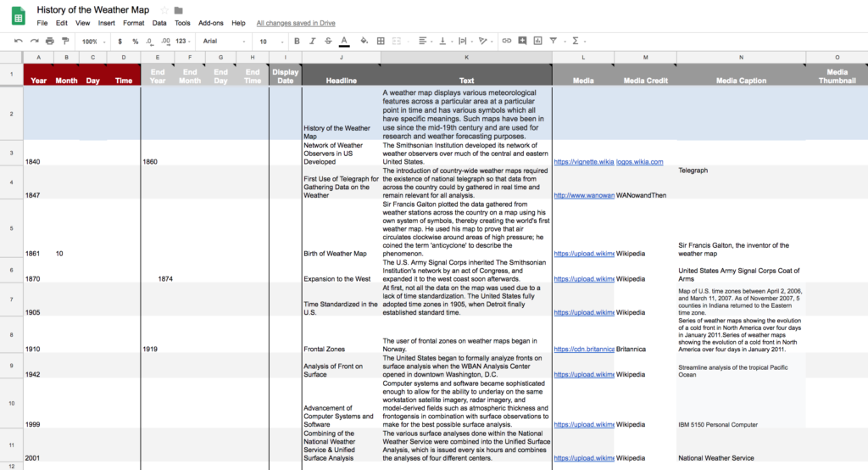Toggle italic formatting
This screenshot has height=470, width=868.
(x=312, y=41)
